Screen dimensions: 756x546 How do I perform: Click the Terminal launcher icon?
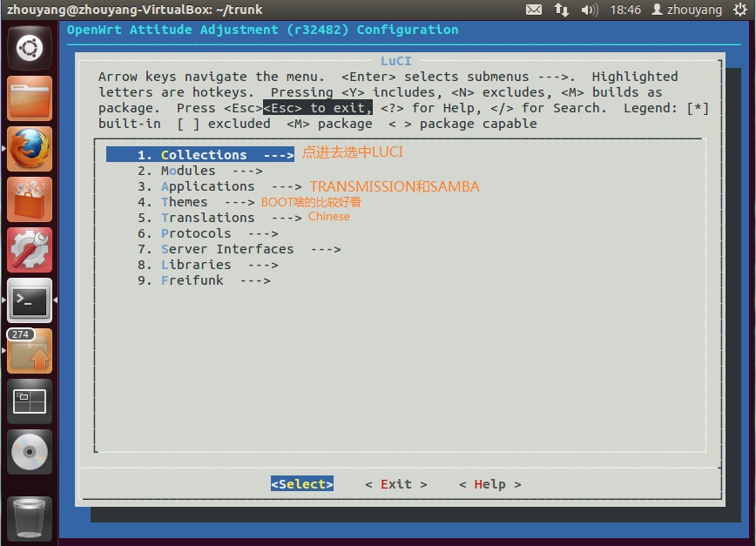click(x=30, y=300)
